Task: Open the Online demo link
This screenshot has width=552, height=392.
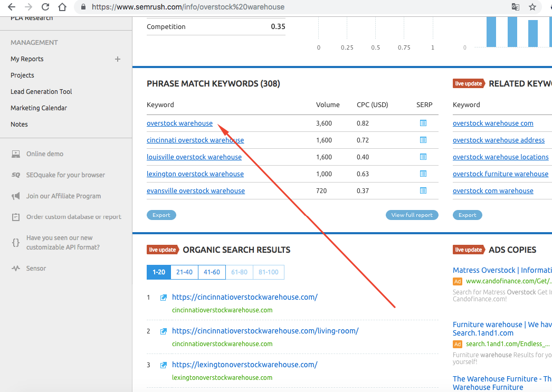Action: click(45, 154)
